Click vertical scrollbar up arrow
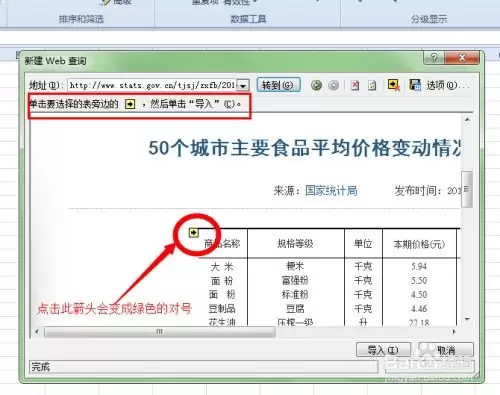This screenshot has height=395, width=500. (x=467, y=119)
